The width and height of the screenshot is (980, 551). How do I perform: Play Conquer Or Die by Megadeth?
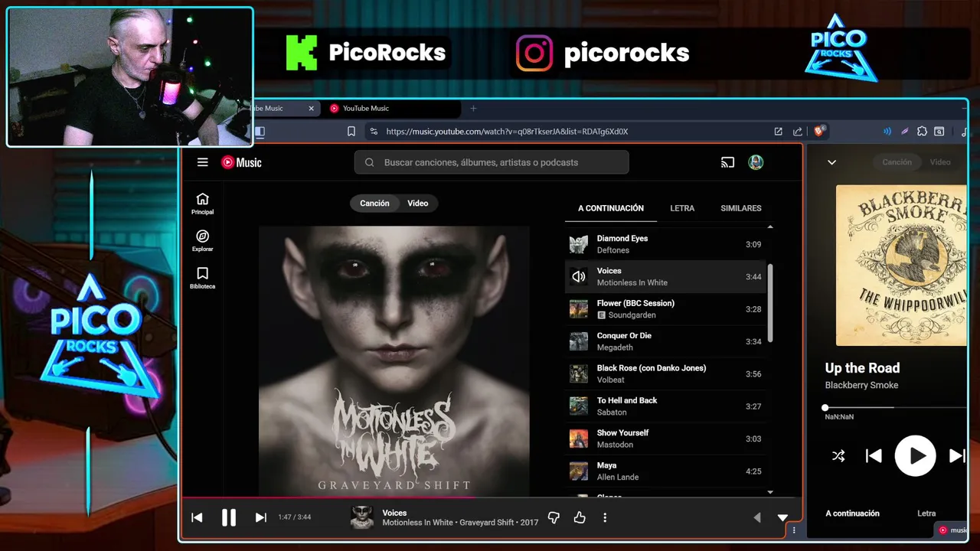665,341
